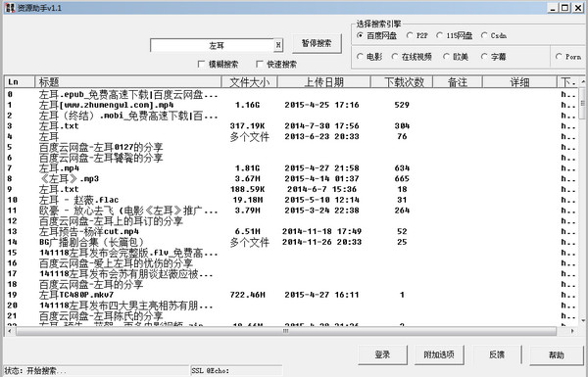Select row 百度云网盘-左耳上的耳订的分享

pos(292,220)
